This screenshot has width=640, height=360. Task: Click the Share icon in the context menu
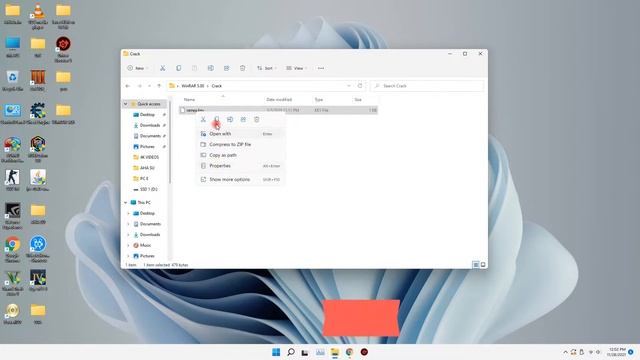pos(243,120)
